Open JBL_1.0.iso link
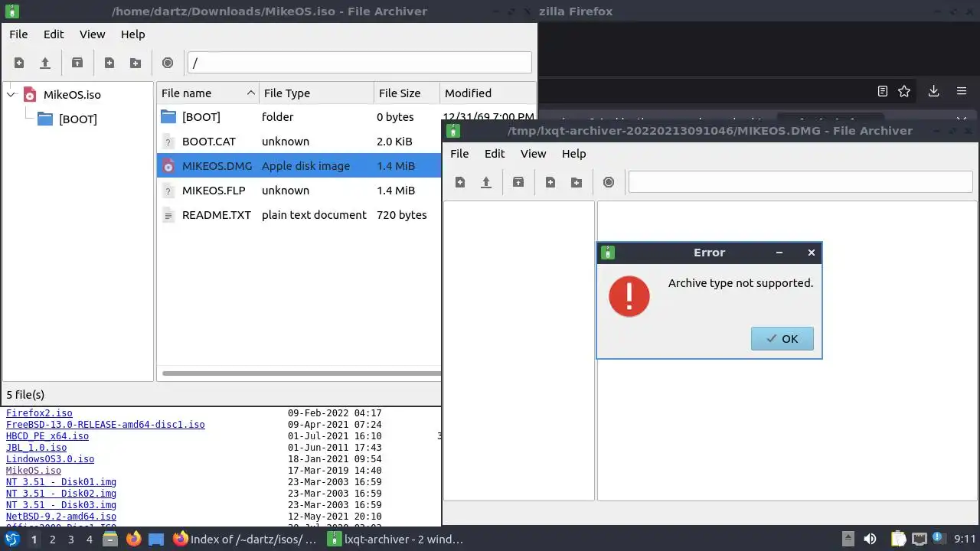 point(36,448)
